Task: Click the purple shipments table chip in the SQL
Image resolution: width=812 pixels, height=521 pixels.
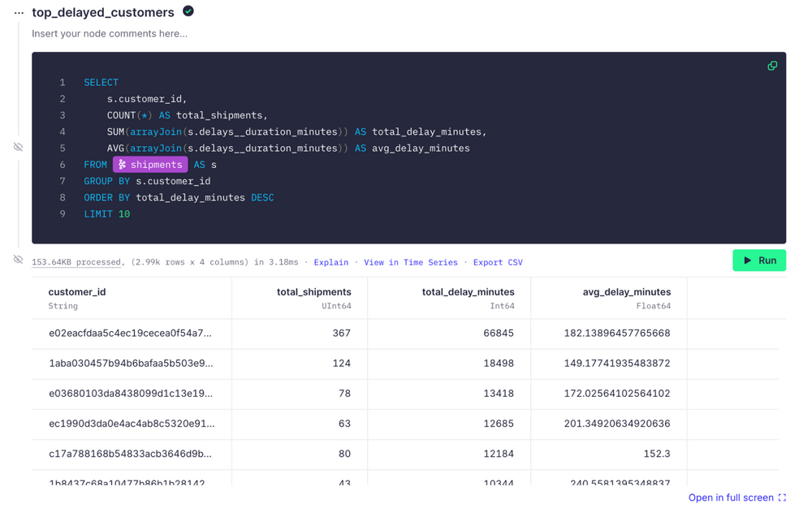Action: 151,164
